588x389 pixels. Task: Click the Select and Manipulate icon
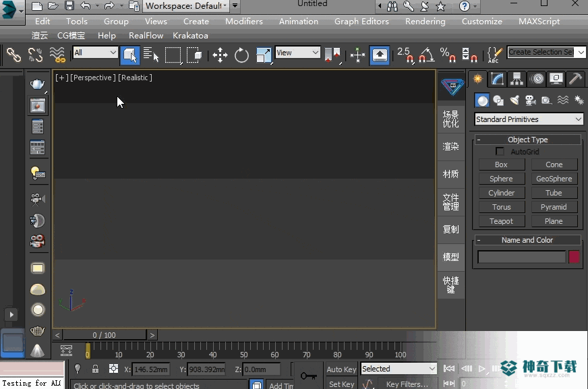[357, 55]
